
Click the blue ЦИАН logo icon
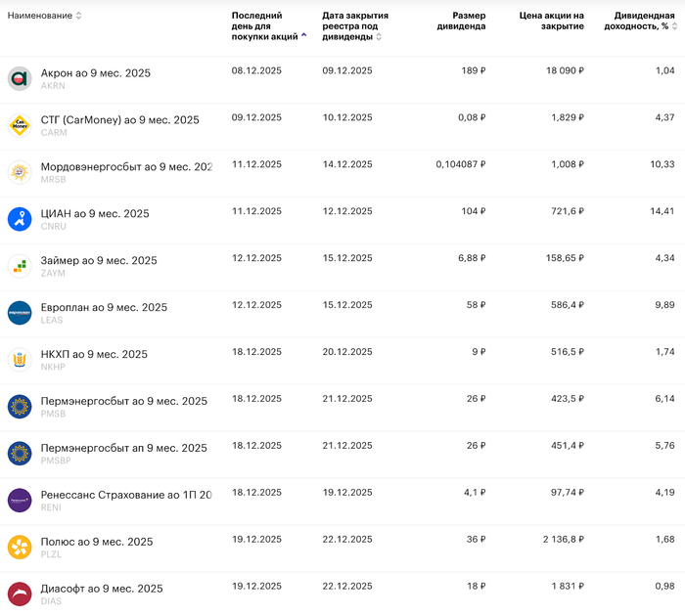(20, 219)
